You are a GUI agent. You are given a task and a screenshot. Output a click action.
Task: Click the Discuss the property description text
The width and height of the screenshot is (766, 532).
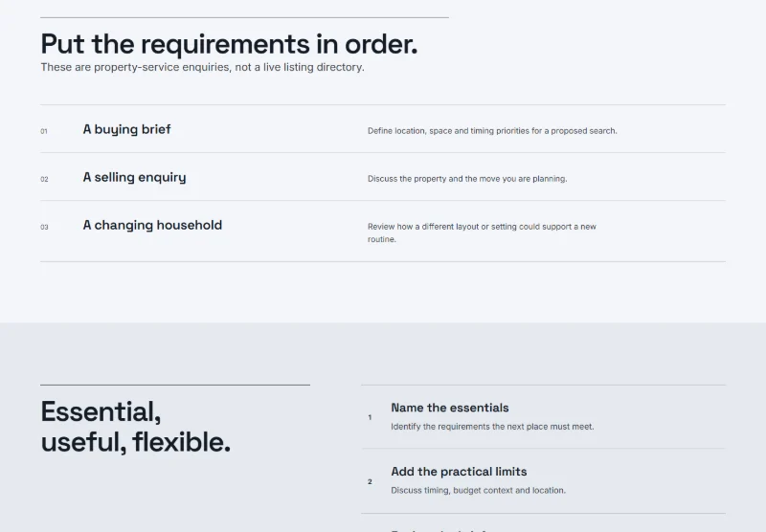[467, 179]
